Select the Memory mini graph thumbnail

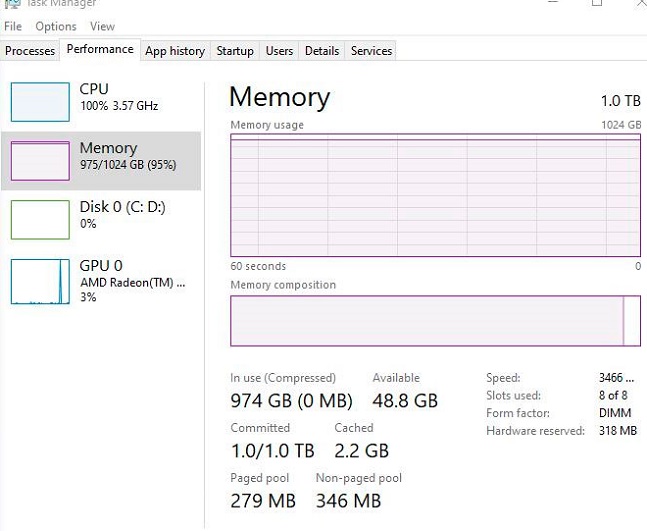[x=40, y=160]
